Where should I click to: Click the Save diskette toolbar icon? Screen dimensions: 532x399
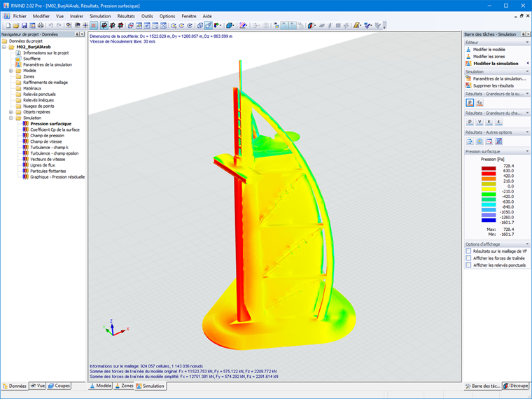(x=24, y=25)
